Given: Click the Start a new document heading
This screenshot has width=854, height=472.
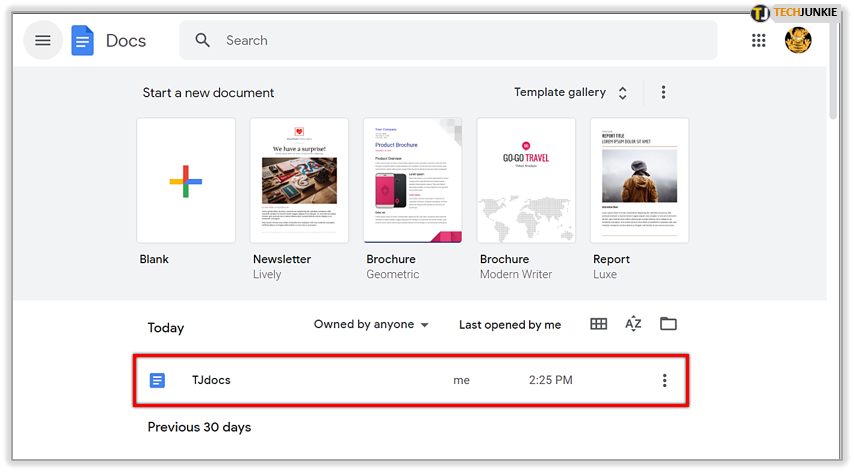Looking at the screenshot, I should pyautogui.click(x=208, y=93).
